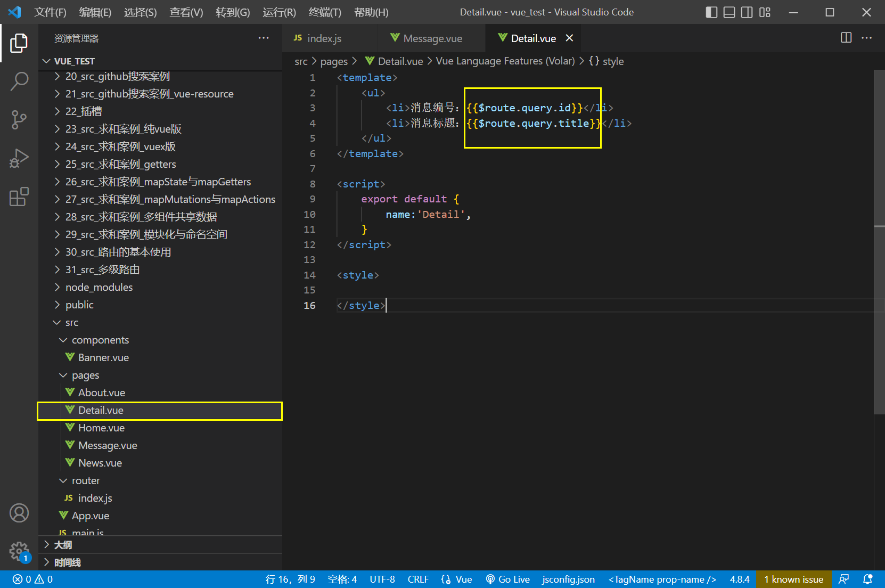Click the feedback icon in status bar

(x=844, y=579)
